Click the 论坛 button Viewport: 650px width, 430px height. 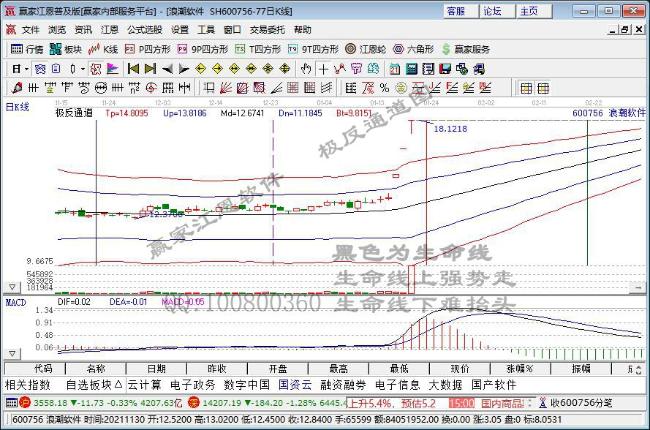coord(497,11)
